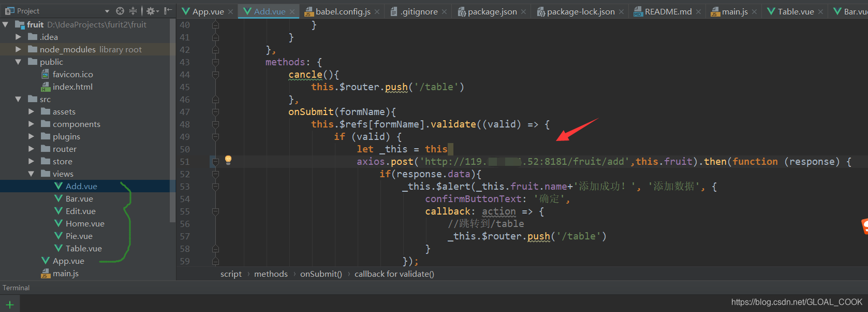The image size is (868, 312).
Task: Close the .gitignore tab
Action: tap(445, 12)
